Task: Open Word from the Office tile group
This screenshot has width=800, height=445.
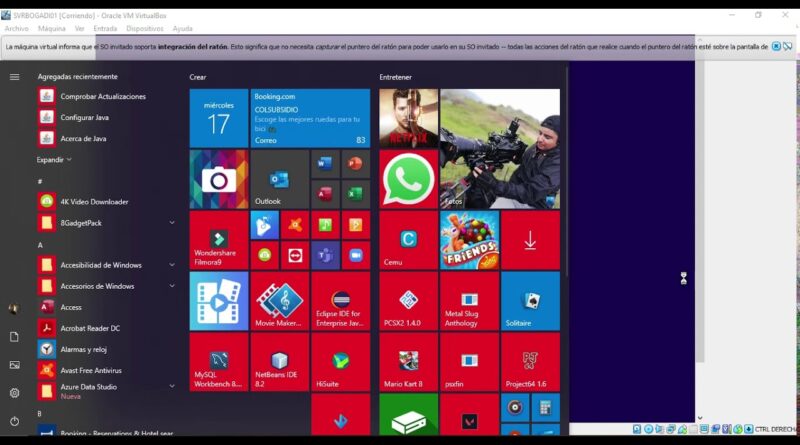Action: [x=325, y=164]
